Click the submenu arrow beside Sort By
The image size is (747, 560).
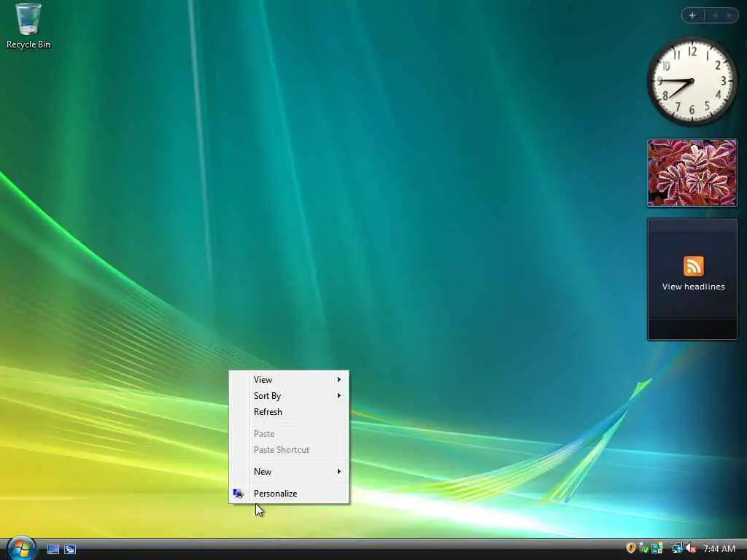tap(338, 396)
